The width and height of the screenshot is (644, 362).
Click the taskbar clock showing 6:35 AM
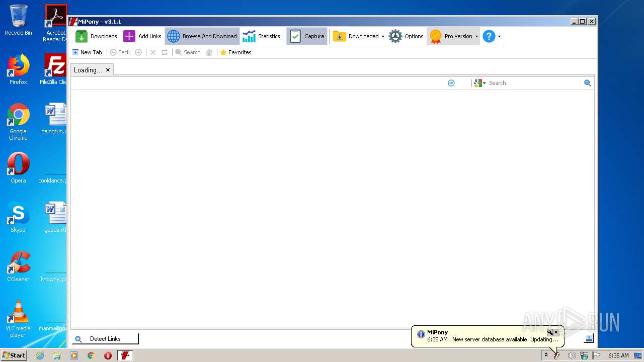[x=618, y=355]
